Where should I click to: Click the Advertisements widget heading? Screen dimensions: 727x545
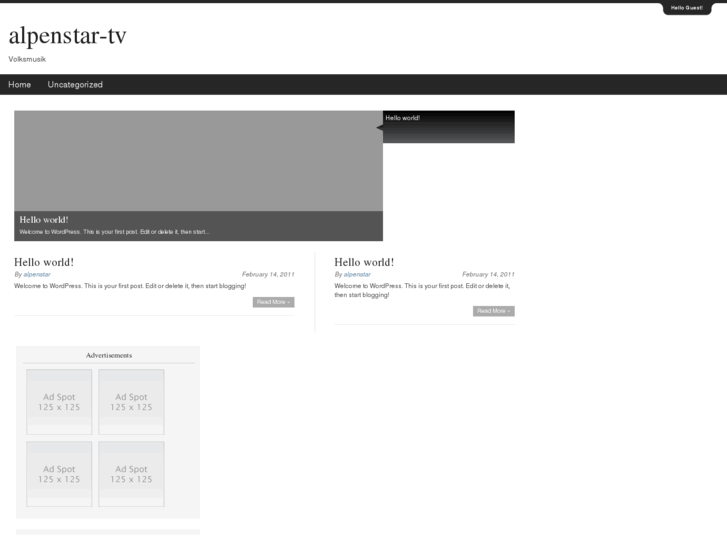(x=109, y=355)
